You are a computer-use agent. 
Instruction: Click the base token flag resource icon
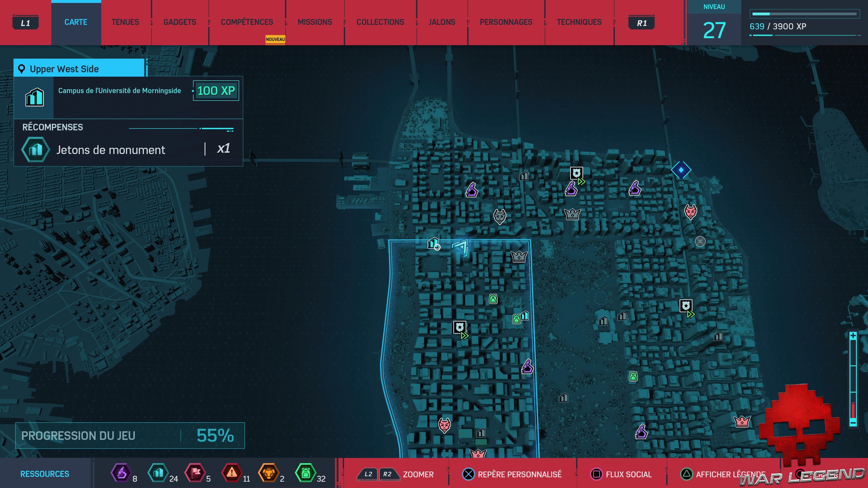click(195, 473)
